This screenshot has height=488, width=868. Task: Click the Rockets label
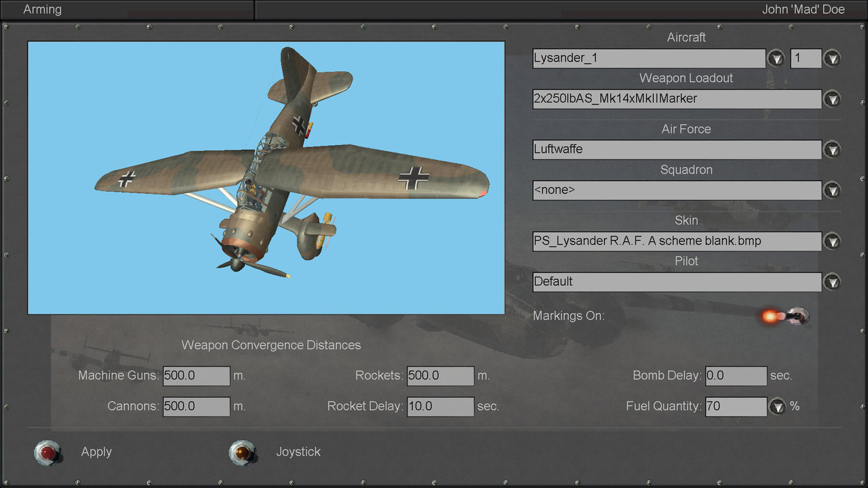click(x=380, y=375)
